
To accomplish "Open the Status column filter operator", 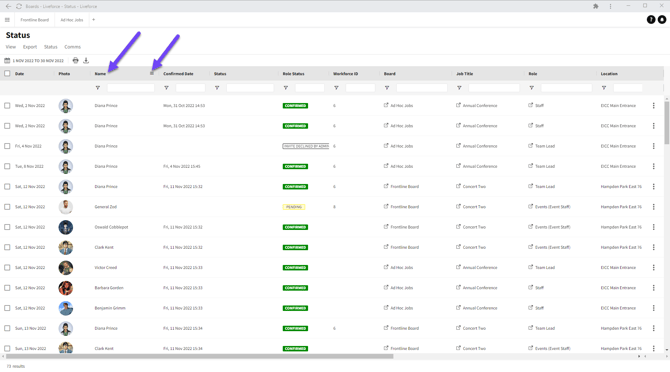I will (x=217, y=88).
